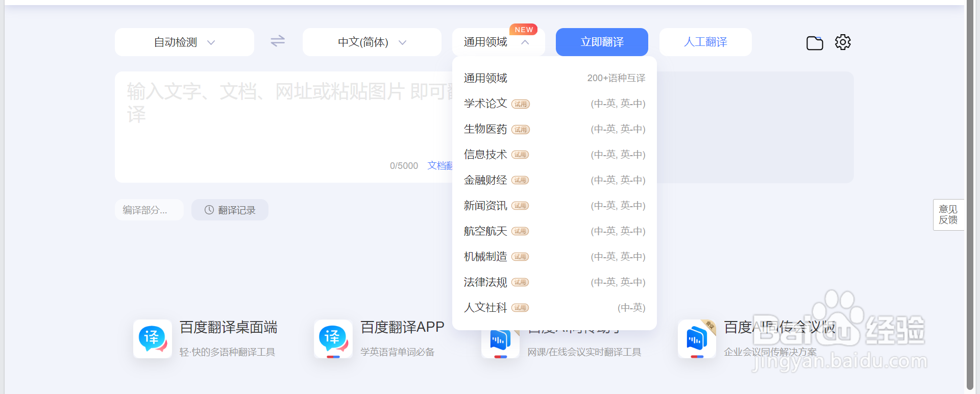The image size is (980, 394).
Task: Click the 试用 badge next to 机械制造
Action: coord(520,257)
